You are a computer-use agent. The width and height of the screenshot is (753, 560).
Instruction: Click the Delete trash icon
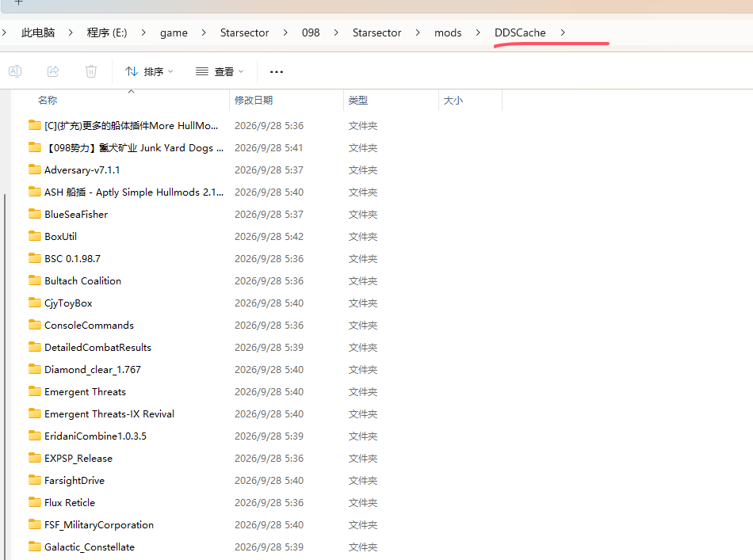coord(91,71)
